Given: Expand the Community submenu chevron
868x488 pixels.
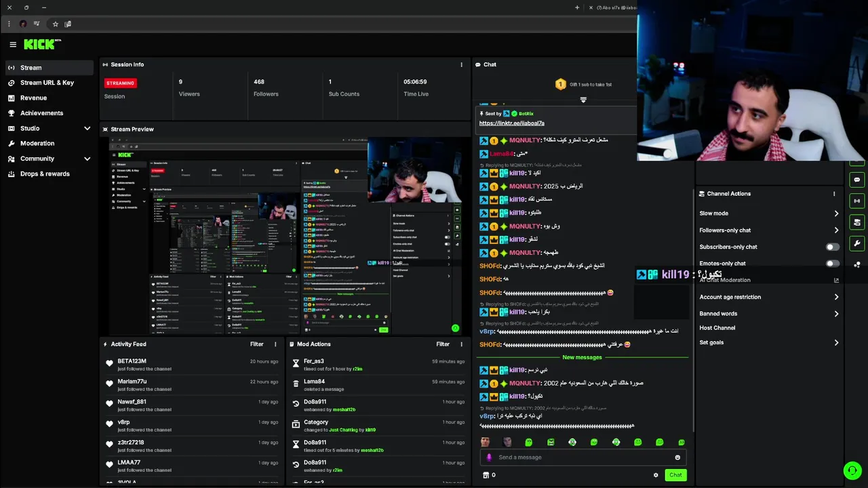Looking at the screenshot, I should pyautogui.click(x=87, y=159).
